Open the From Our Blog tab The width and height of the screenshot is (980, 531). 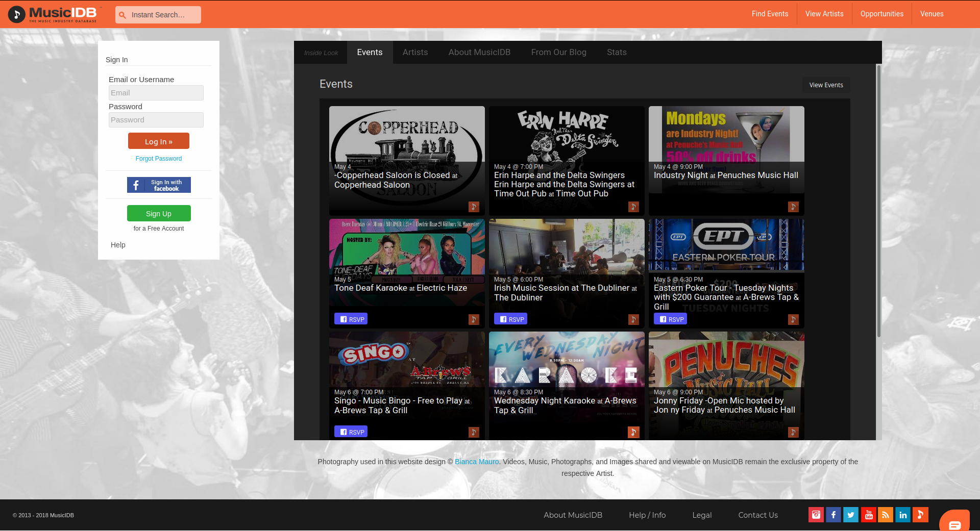558,52
